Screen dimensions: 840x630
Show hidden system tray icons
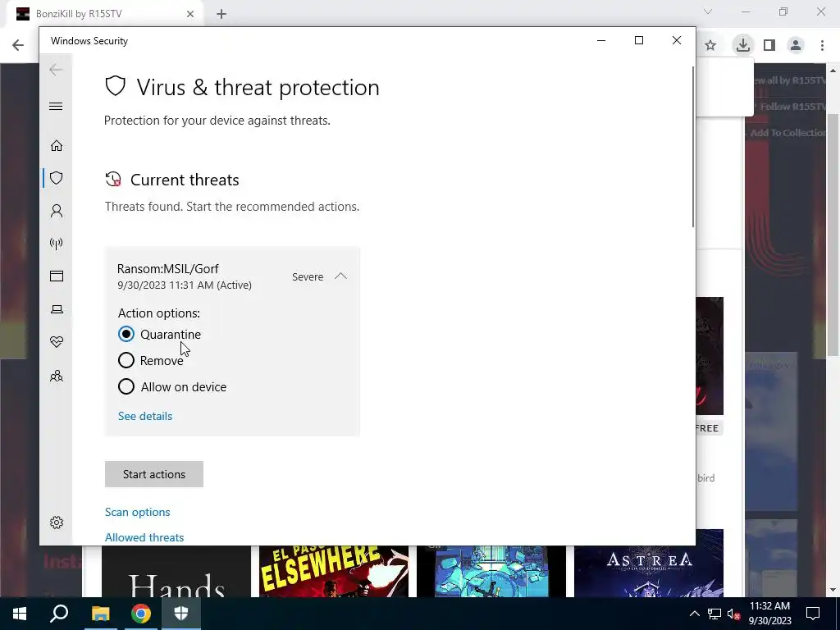pyautogui.click(x=694, y=614)
